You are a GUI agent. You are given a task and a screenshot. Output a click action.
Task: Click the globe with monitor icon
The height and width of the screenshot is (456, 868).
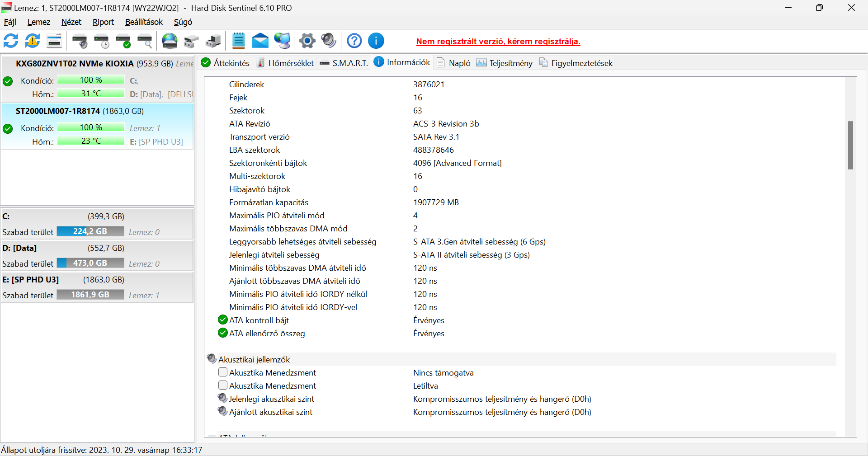(282, 41)
